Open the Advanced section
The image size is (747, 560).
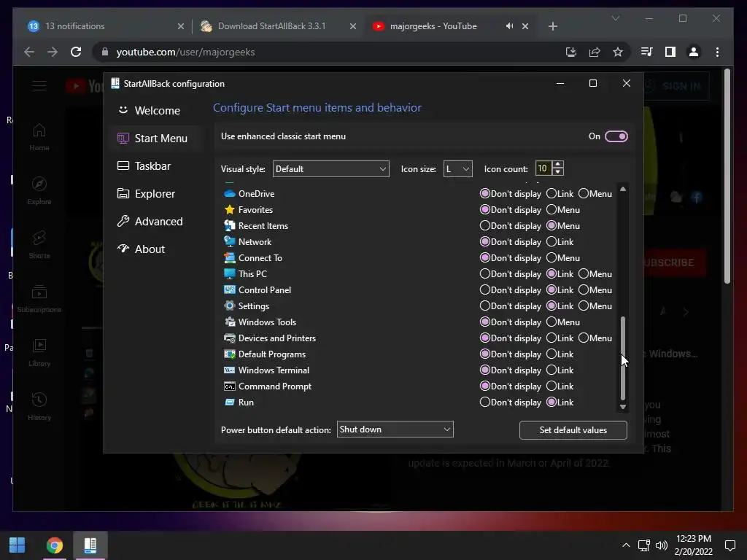[x=157, y=222]
